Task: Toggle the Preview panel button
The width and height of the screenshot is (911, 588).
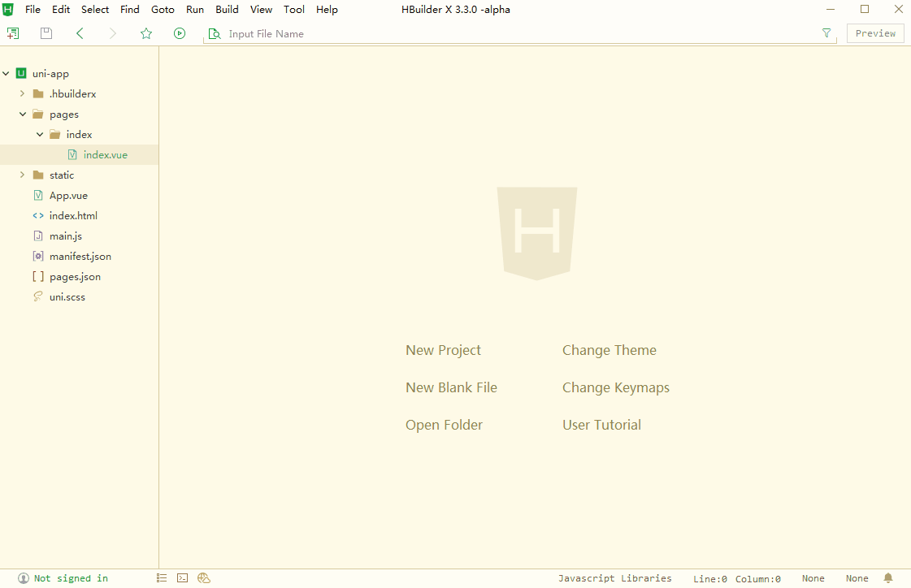Action: point(875,33)
